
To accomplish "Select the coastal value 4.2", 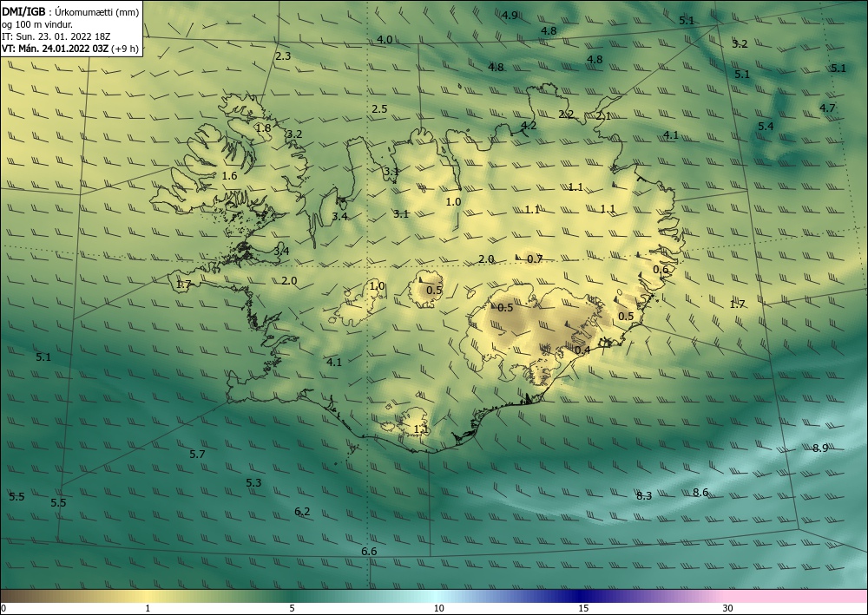I will coord(529,126).
